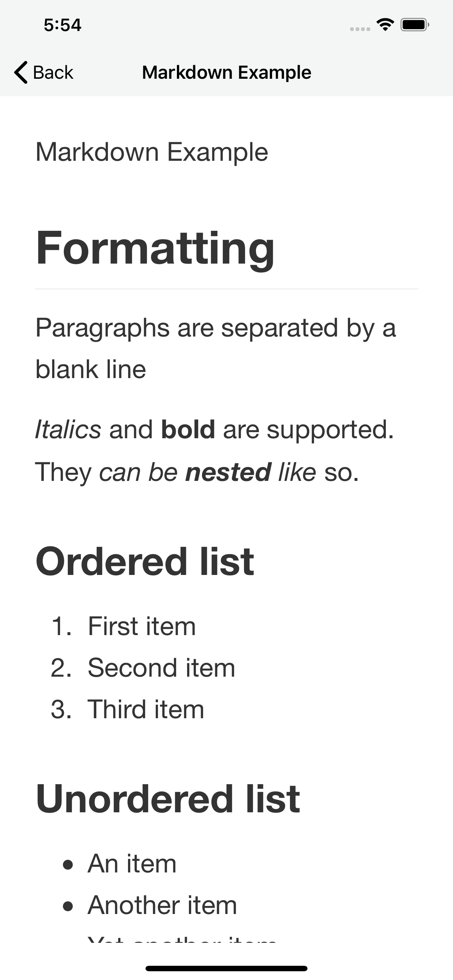Tap the paragraph about blank line separation
This screenshot has width=453, height=980.
pos(216,348)
